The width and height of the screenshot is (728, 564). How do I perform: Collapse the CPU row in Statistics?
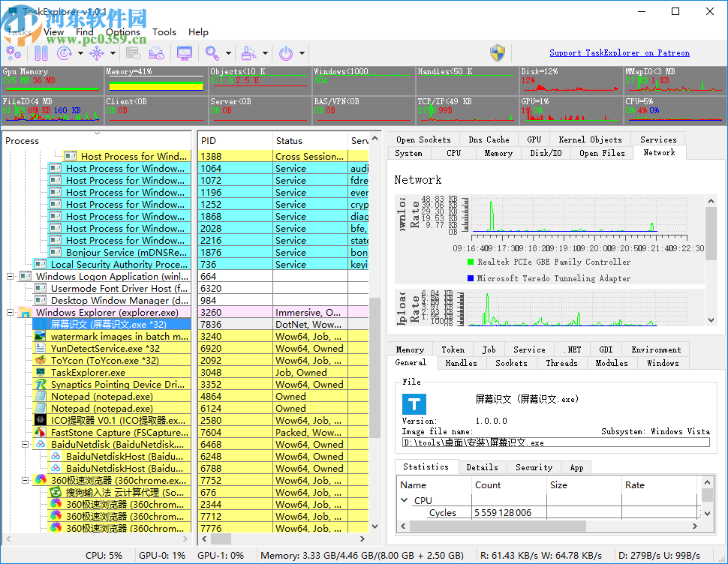[405, 500]
